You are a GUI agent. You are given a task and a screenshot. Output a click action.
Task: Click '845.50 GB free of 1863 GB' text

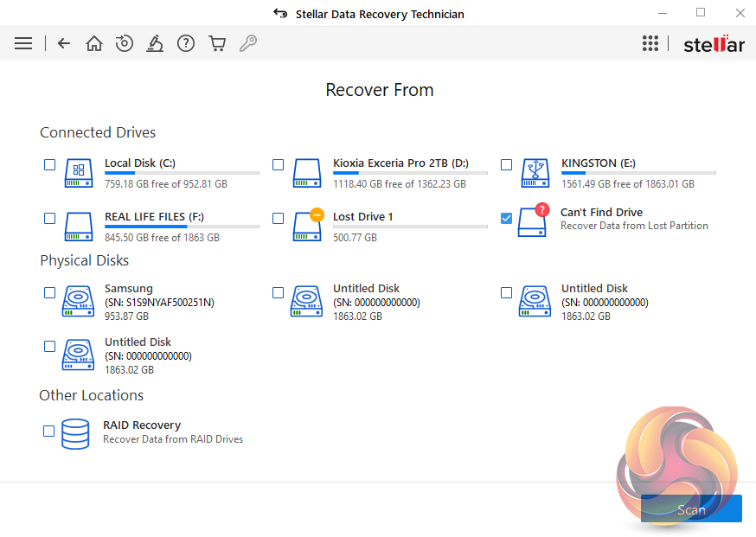[x=162, y=237]
